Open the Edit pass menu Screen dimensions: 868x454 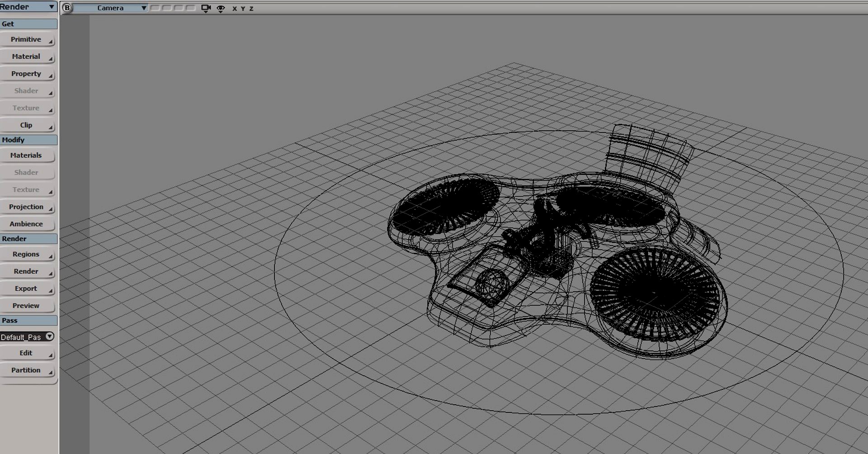pos(28,353)
